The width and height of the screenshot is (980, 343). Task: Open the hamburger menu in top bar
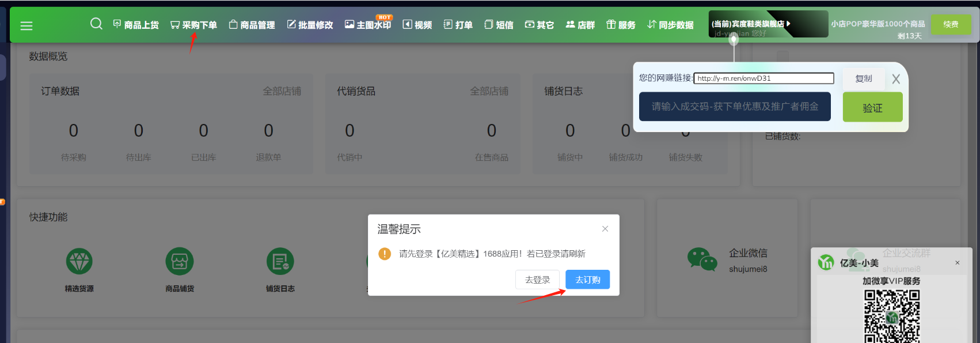[x=26, y=26]
